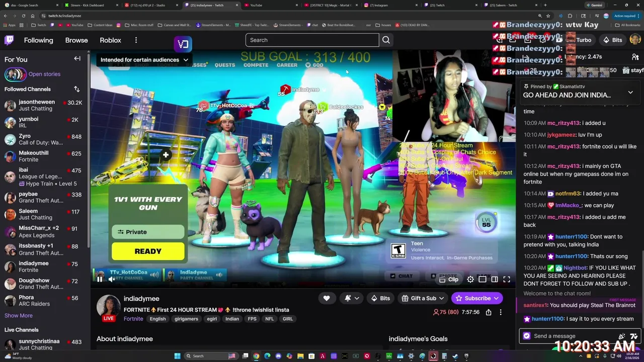This screenshot has height=362, width=644.
Task: Bookmark this page with the star icon
Action: [x=549, y=16]
